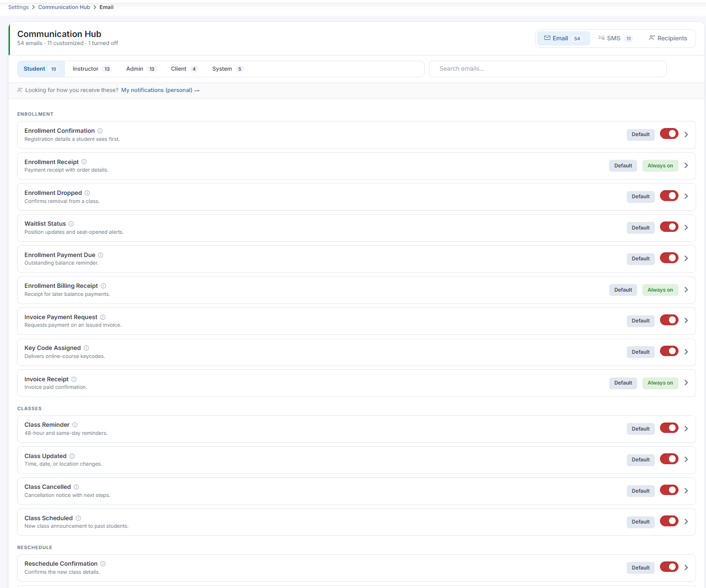Click Always on badge for Invoice Receipt
Screen dimensions: 706x588
pos(660,383)
